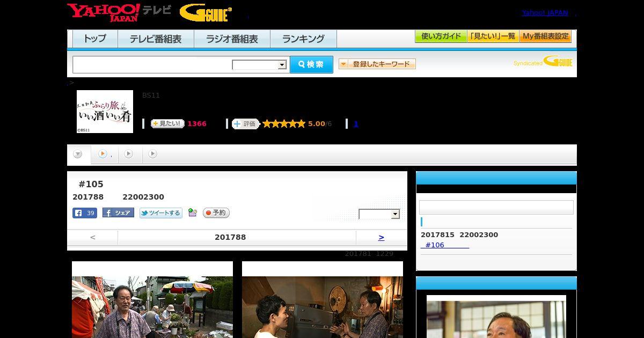Open 使い方ガイド button
Image resolution: width=644 pixels, height=338 pixels.
pyautogui.click(x=441, y=36)
